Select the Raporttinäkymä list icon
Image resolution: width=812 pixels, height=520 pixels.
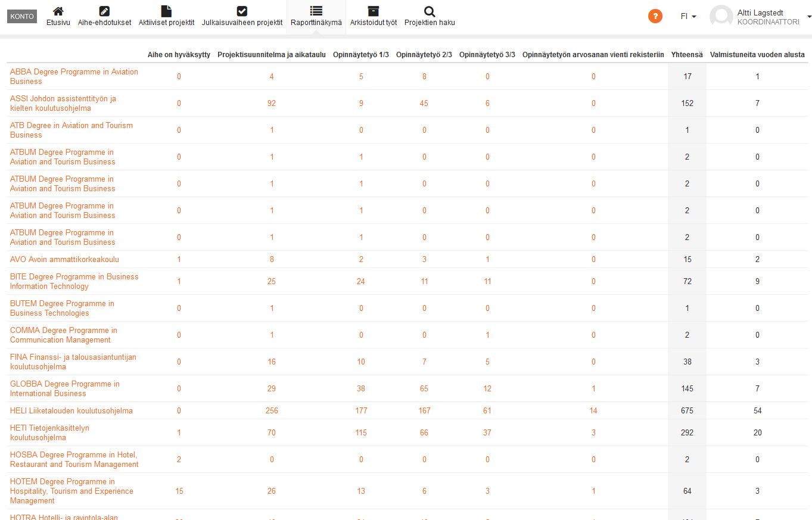[316, 11]
